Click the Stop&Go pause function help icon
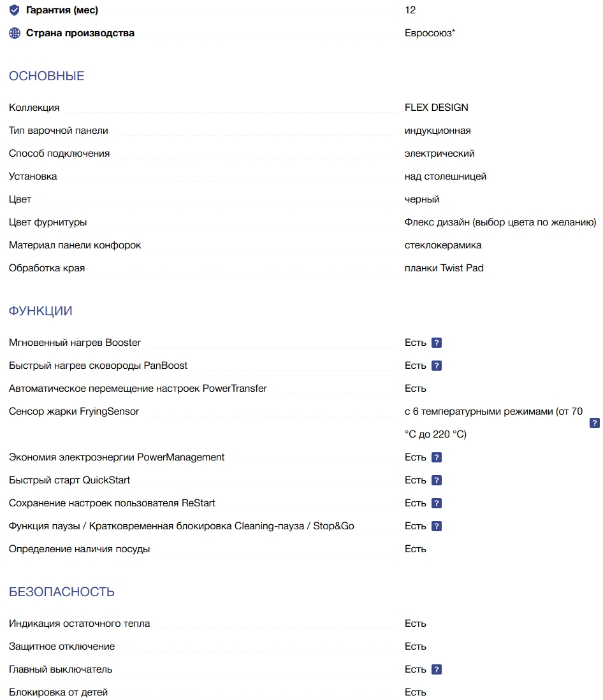The height and width of the screenshot is (700, 603). tap(437, 526)
